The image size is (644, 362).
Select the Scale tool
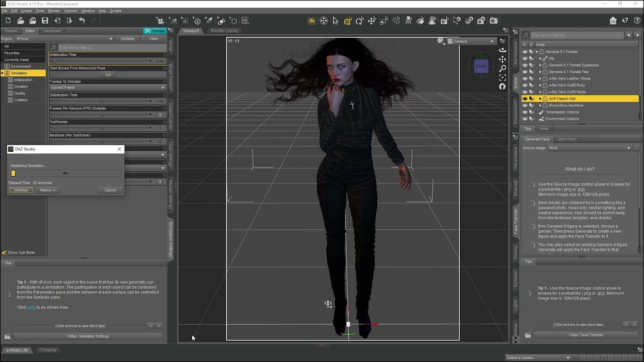coord(384,21)
